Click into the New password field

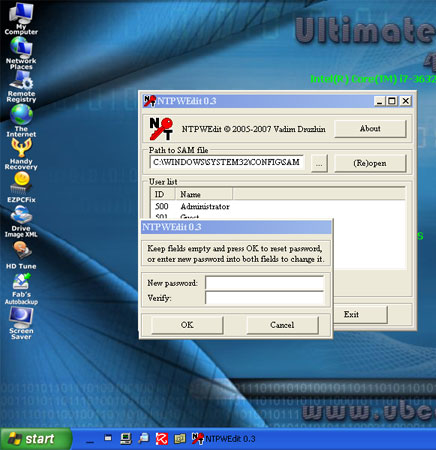[265, 283]
